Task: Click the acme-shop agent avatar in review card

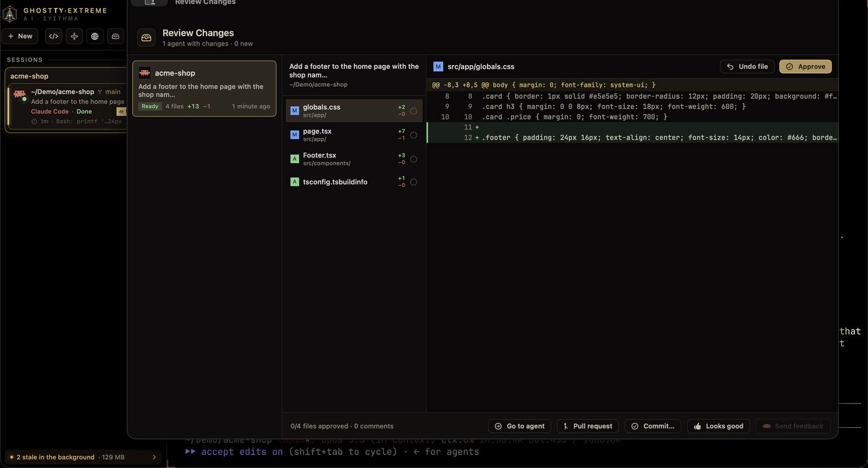Action: click(145, 73)
